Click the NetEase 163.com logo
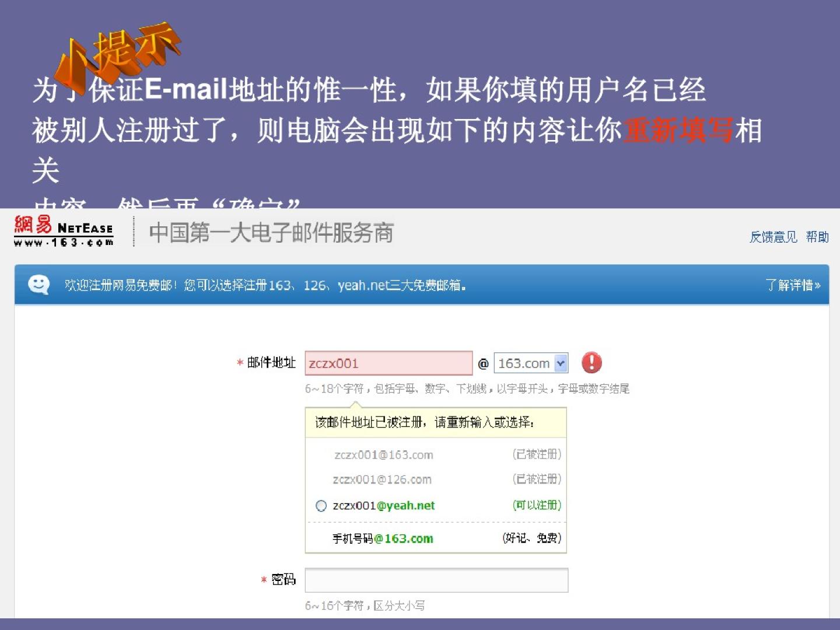 [64, 232]
